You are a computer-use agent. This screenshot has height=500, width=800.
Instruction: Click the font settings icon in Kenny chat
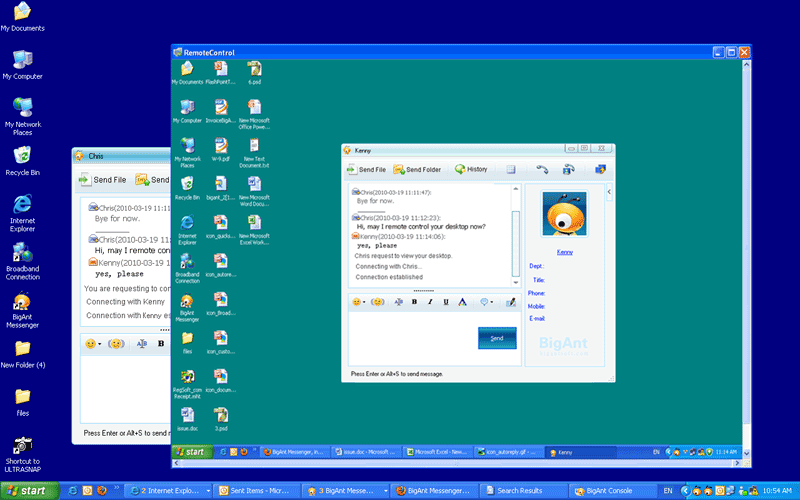click(398, 302)
